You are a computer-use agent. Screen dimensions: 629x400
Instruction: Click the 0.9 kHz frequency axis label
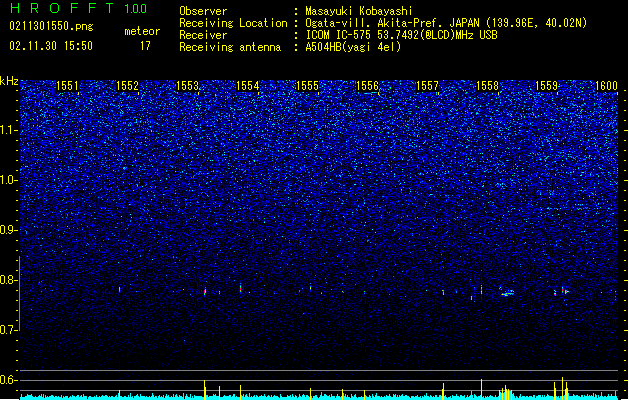(x=9, y=230)
